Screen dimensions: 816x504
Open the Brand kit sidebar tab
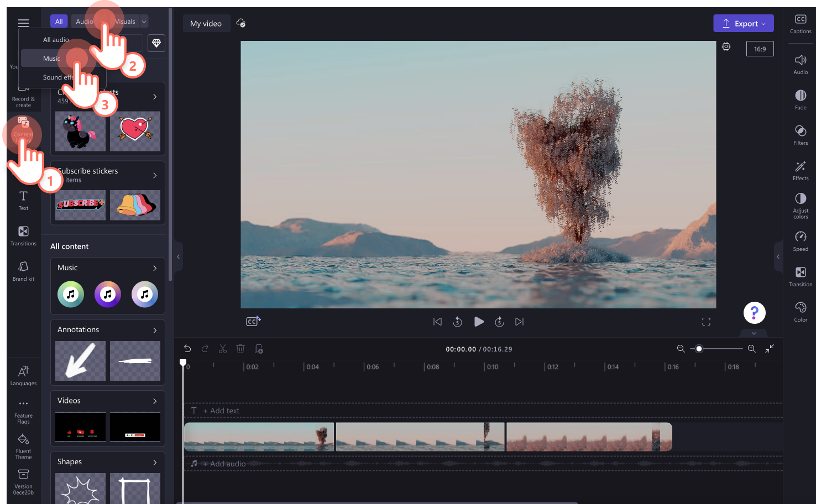coord(23,271)
